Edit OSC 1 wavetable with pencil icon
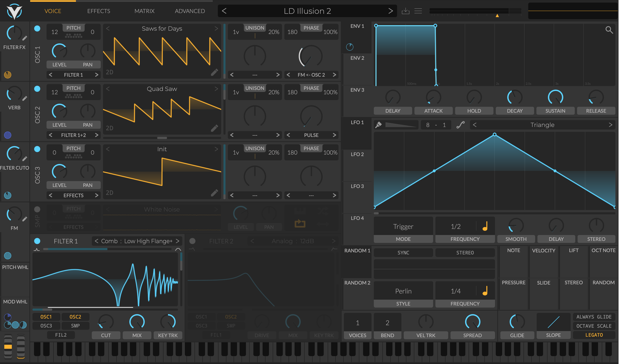This screenshot has width=619, height=364. [x=215, y=72]
